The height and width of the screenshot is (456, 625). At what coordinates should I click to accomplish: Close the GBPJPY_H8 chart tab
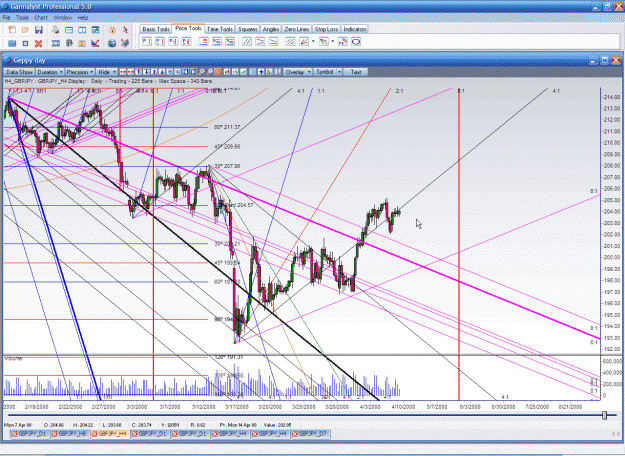point(55,434)
